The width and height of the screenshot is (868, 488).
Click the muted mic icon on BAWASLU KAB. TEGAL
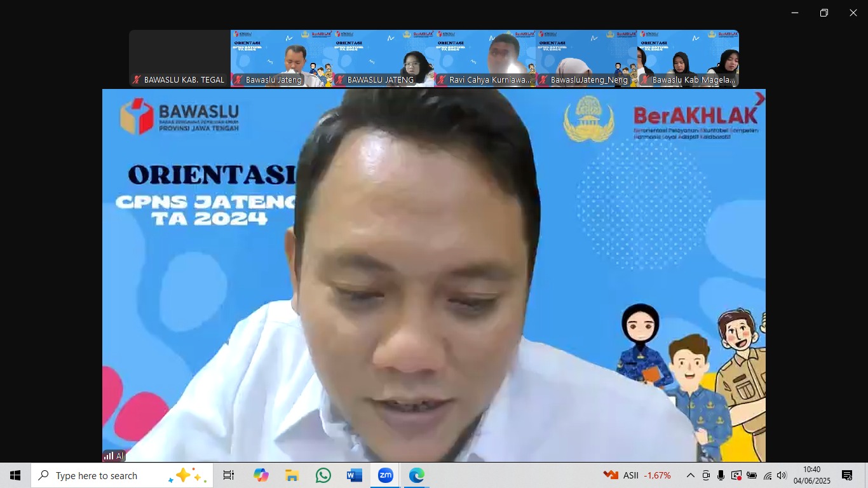pos(137,80)
